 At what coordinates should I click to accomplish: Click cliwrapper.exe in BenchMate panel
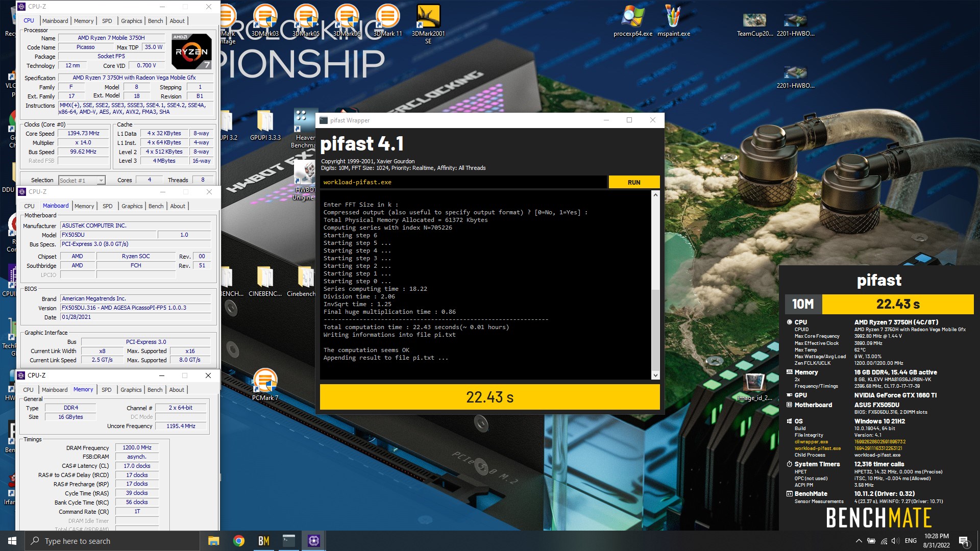[811, 442]
